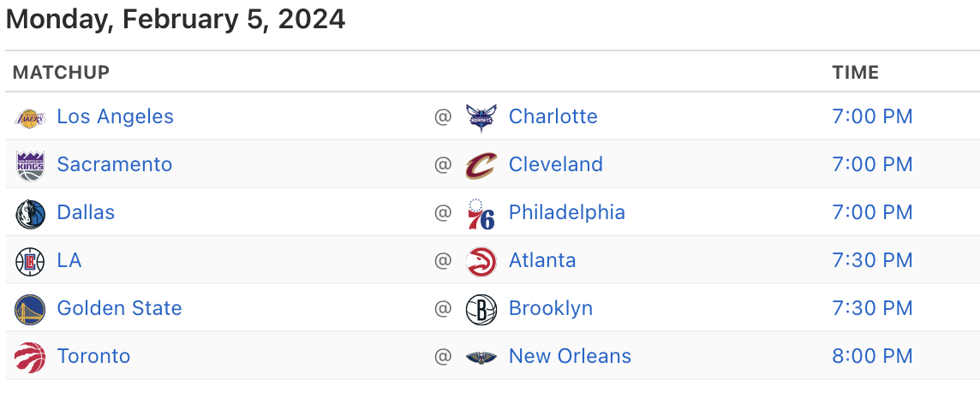
Task: Click the Los Angeles Lakers logo
Action: click(x=30, y=117)
